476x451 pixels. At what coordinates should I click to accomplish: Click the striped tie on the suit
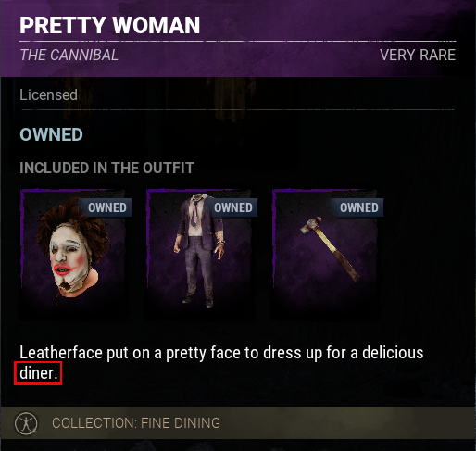tap(194, 213)
